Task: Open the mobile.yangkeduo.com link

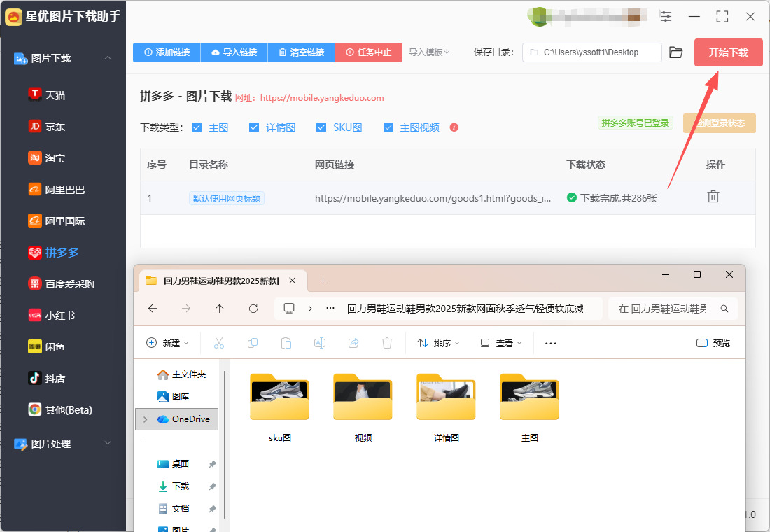Action: coord(322,98)
